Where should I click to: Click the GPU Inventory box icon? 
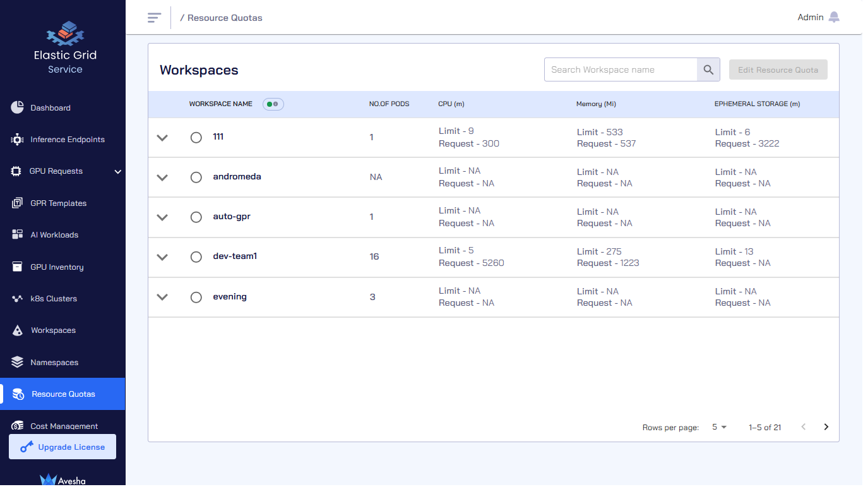pyautogui.click(x=17, y=267)
